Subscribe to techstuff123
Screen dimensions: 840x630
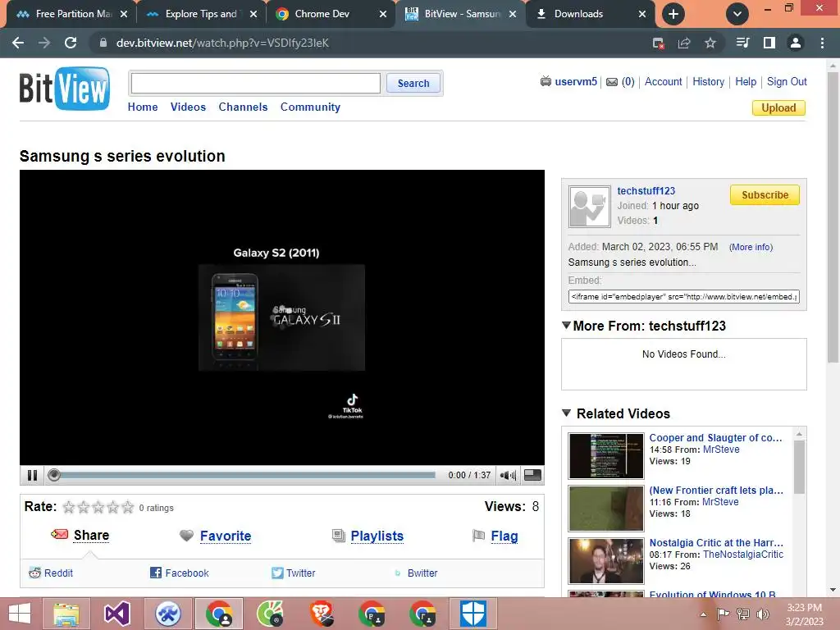tap(765, 195)
